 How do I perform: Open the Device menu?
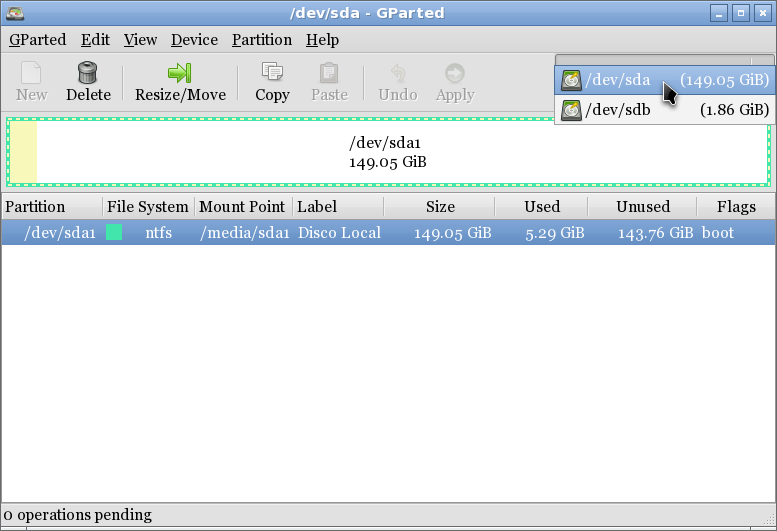pyautogui.click(x=194, y=40)
